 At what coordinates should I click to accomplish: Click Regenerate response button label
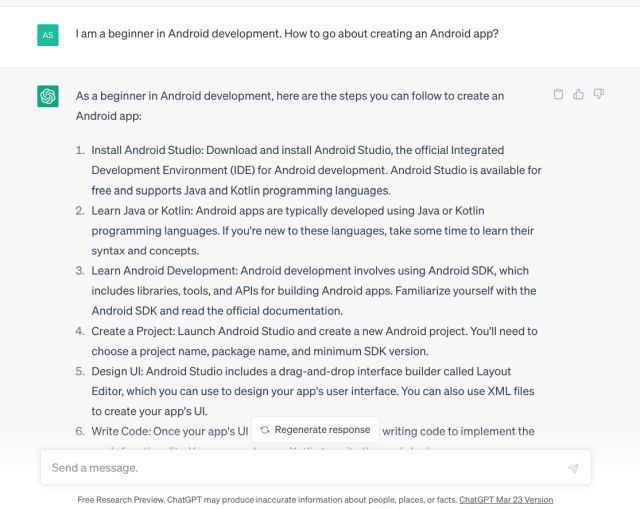coord(322,430)
